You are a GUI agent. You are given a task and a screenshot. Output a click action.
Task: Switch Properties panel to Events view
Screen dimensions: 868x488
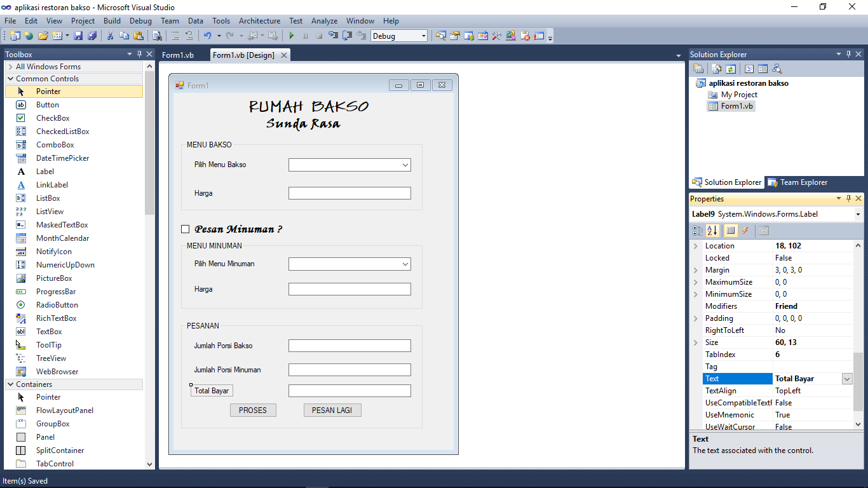pyautogui.click(x=745, y=230)
